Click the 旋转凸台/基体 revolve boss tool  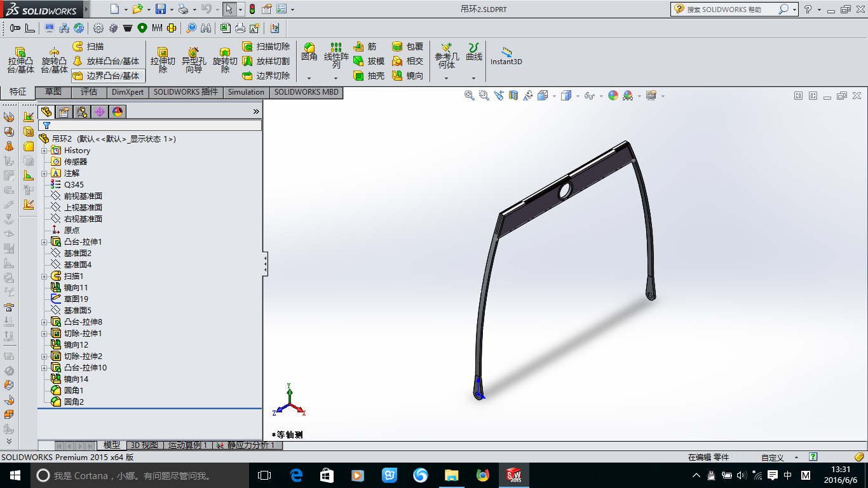coord(55,61)
